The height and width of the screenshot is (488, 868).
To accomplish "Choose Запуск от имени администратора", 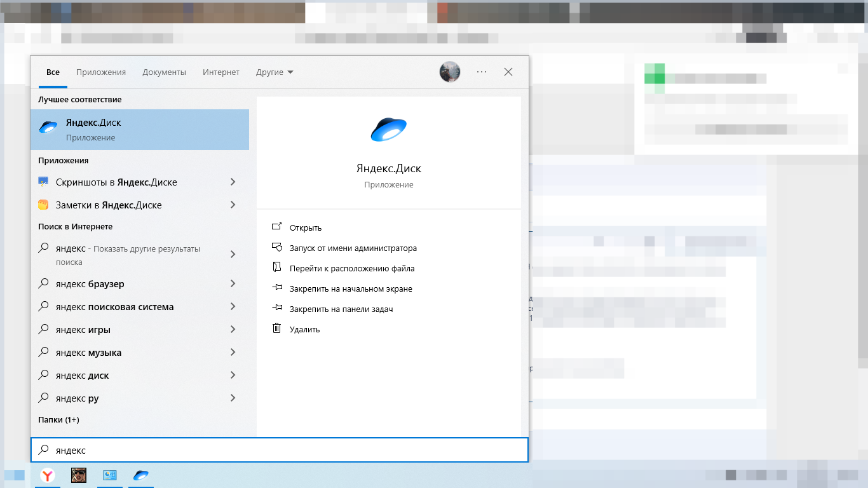I will tap(353, 248).
